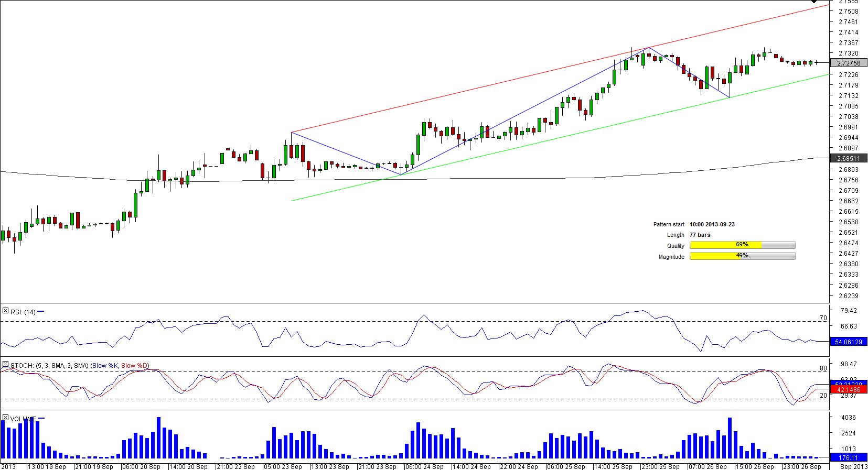
Task: Click the VOLUME blue line legend
Action: pyautogui.click(x=41, y=419)
